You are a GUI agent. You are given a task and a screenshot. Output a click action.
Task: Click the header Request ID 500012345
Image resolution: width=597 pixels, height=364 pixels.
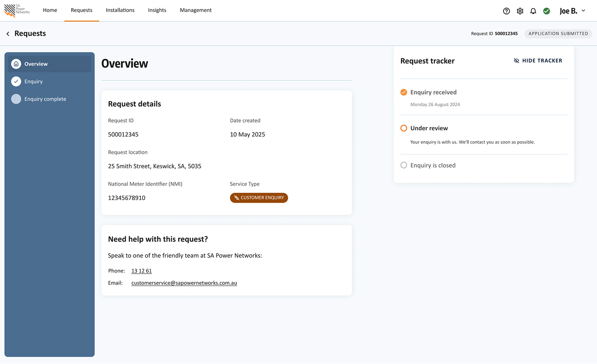[x=494, y=33]
